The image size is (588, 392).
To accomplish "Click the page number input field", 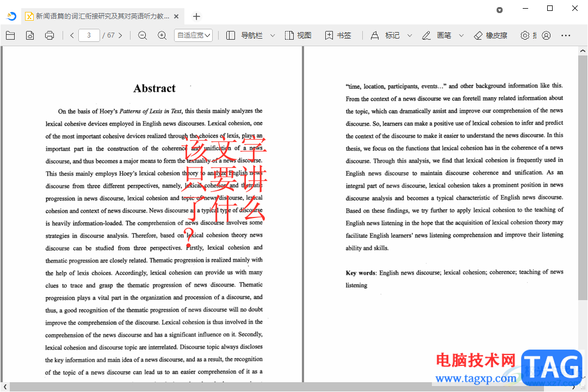I will [x=89, y=35].
